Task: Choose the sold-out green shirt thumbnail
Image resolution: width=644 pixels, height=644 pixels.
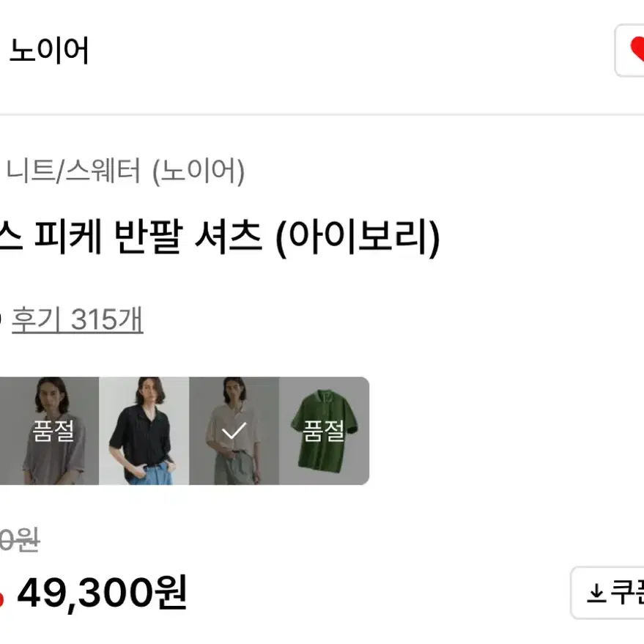Action: (324, 430)
